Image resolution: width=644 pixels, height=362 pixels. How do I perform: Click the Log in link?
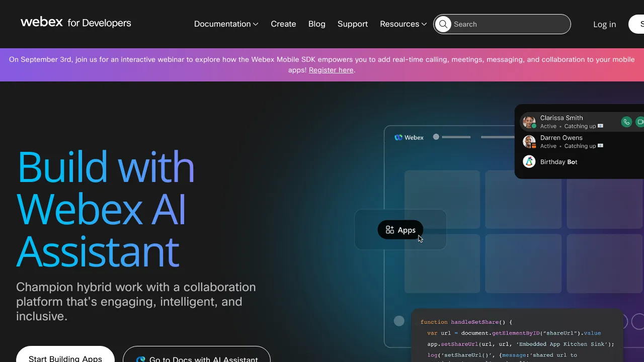pos(604,24)
